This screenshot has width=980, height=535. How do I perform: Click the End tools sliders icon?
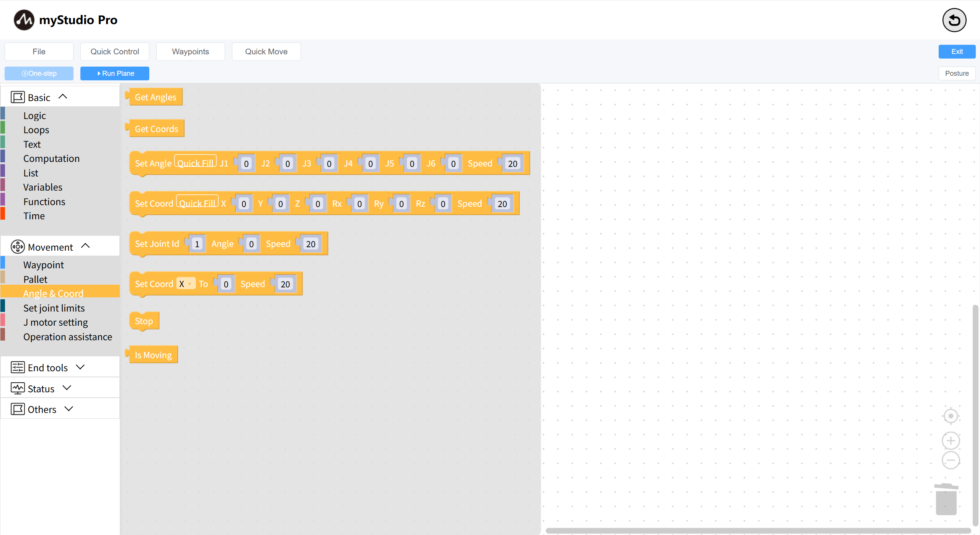18,367
